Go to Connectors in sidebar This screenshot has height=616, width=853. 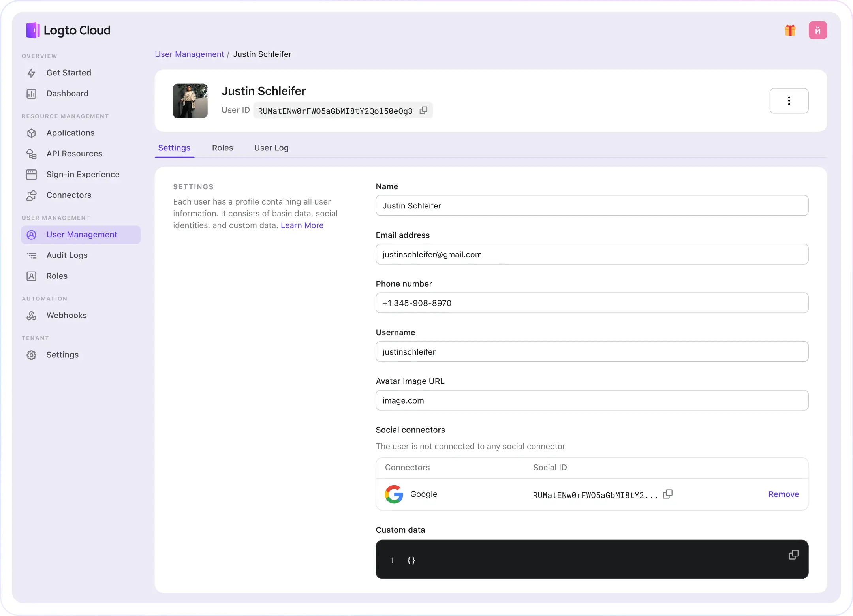(x=69, y=195)
